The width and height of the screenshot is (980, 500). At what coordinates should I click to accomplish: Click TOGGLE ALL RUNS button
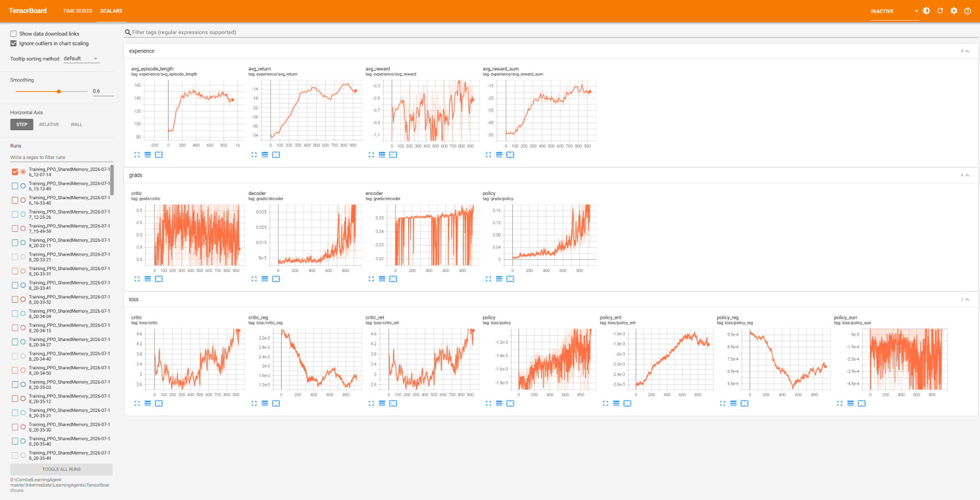pyautogui.click(x=61, y=469)
